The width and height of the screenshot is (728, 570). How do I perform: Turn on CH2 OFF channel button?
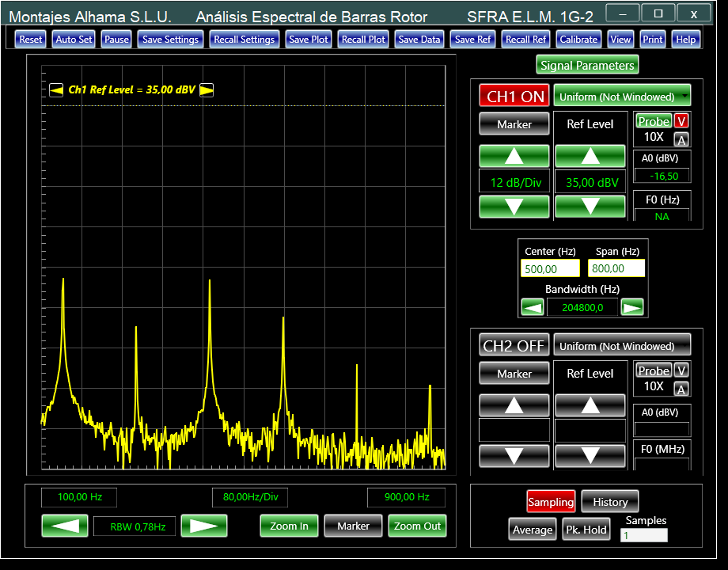tap(514, 345)
